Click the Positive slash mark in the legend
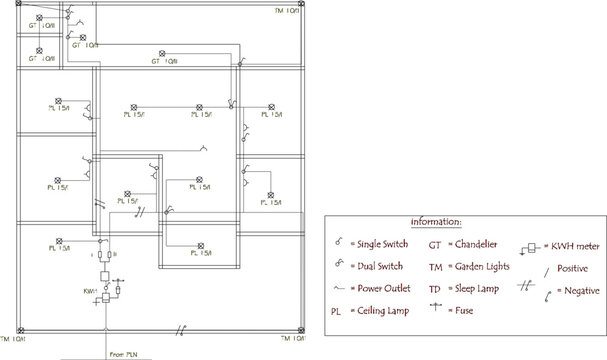 pyautogui.click(x=547, y=273)
